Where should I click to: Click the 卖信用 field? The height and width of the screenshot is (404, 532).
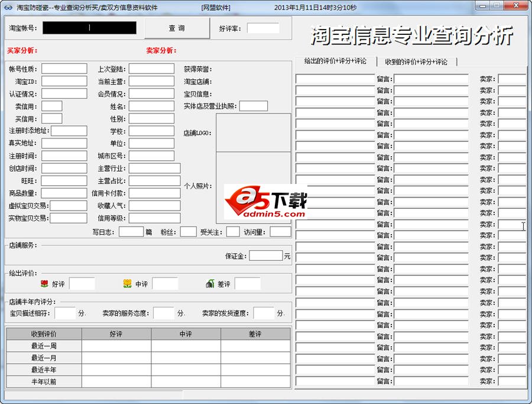point(52,106)
